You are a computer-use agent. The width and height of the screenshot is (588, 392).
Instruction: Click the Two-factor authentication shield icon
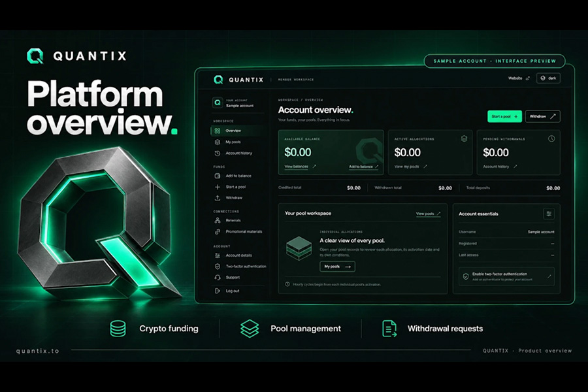coord(218,267)
